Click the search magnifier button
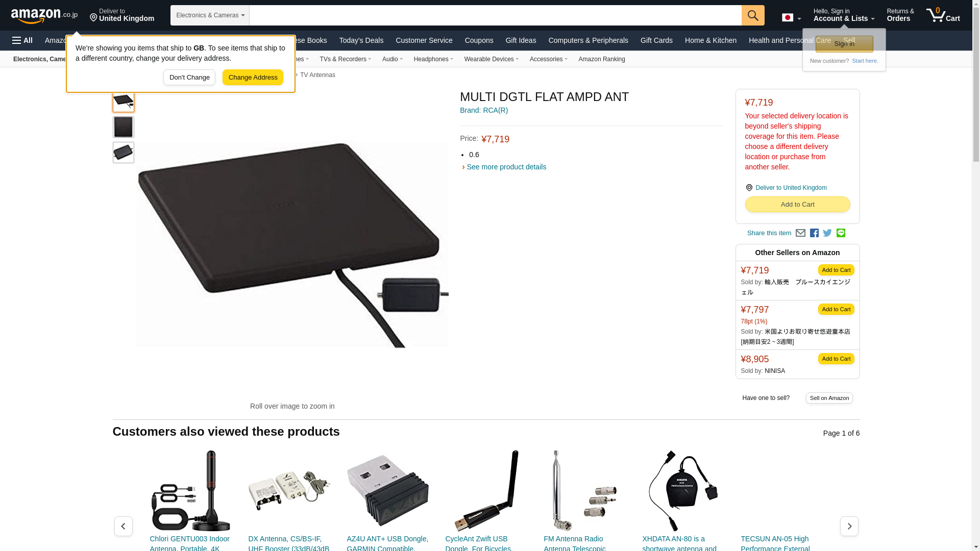Viewport: 980px width, 551px height. point(753,15)
